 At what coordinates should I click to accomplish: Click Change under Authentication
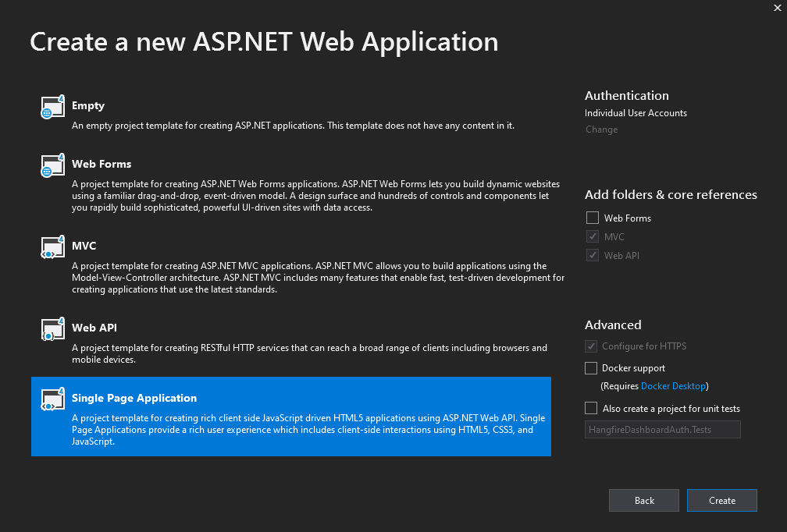coord(601,129)
